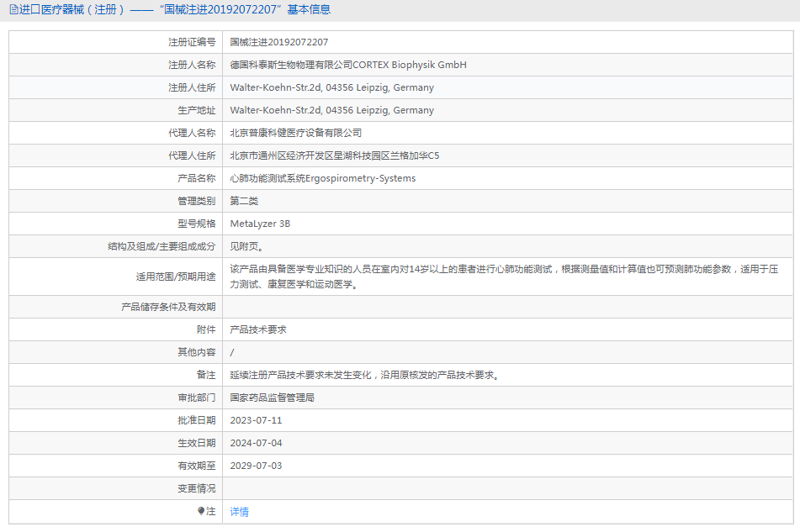Click the 产品名称 Ergospirometry-Systems value
Viewport: 800px width, 532px height.
pyautogui.click(x=323, y=177)
